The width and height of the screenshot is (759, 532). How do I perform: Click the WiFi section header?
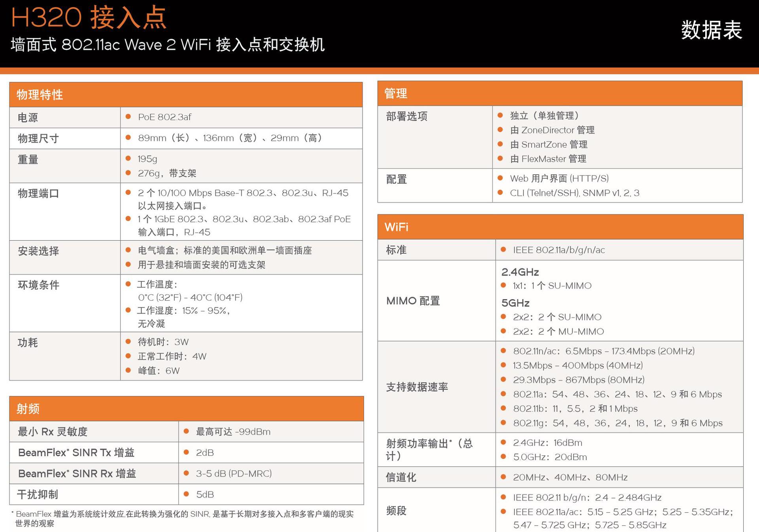coord(396,227)
